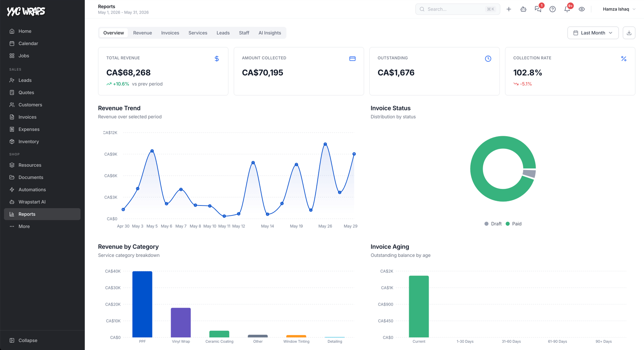The image size is (644, 350).
Task: Click the orange Window Tinting bar
Action: pos(296,336)
